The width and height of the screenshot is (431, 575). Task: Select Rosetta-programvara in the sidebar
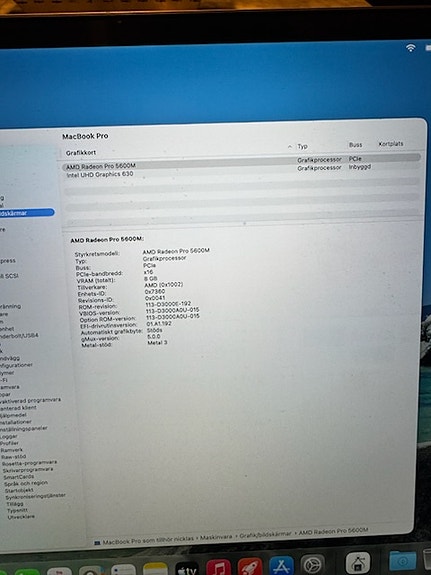click(29, 463)
